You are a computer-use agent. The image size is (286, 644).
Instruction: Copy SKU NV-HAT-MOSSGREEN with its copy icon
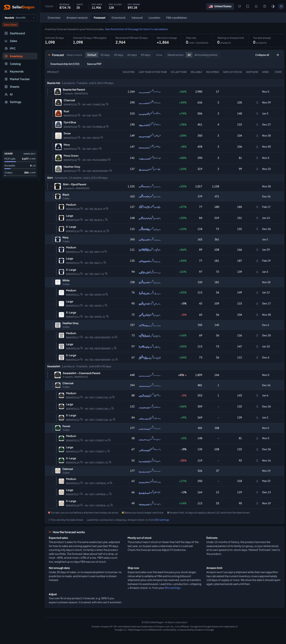(x=109, y=160)
